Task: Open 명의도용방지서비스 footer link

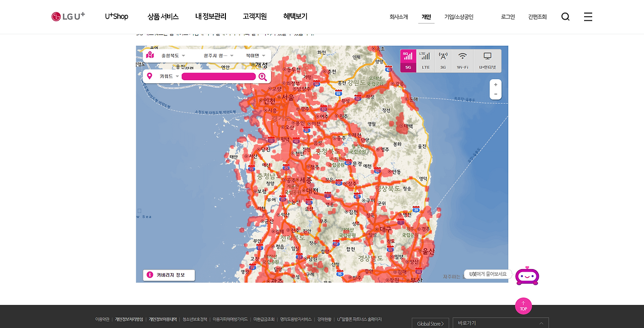Action: [296, 319]
